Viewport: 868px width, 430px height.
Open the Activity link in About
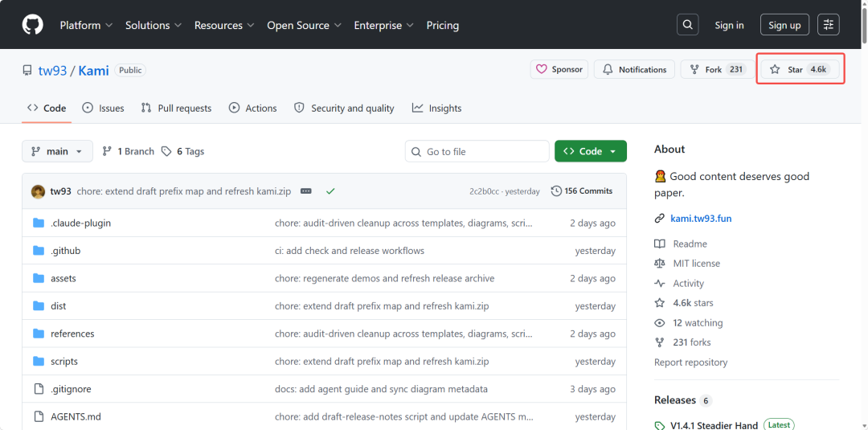679,284
